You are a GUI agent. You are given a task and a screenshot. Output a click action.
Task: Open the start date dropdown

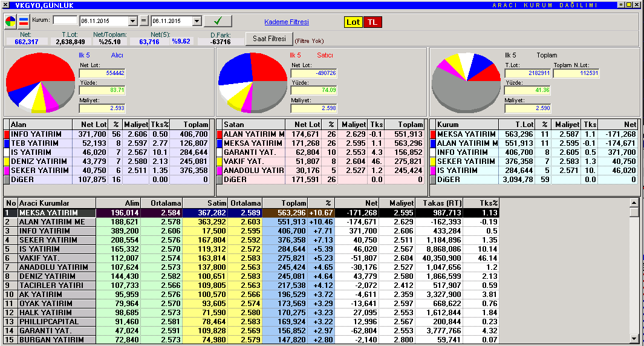[132, 21]
